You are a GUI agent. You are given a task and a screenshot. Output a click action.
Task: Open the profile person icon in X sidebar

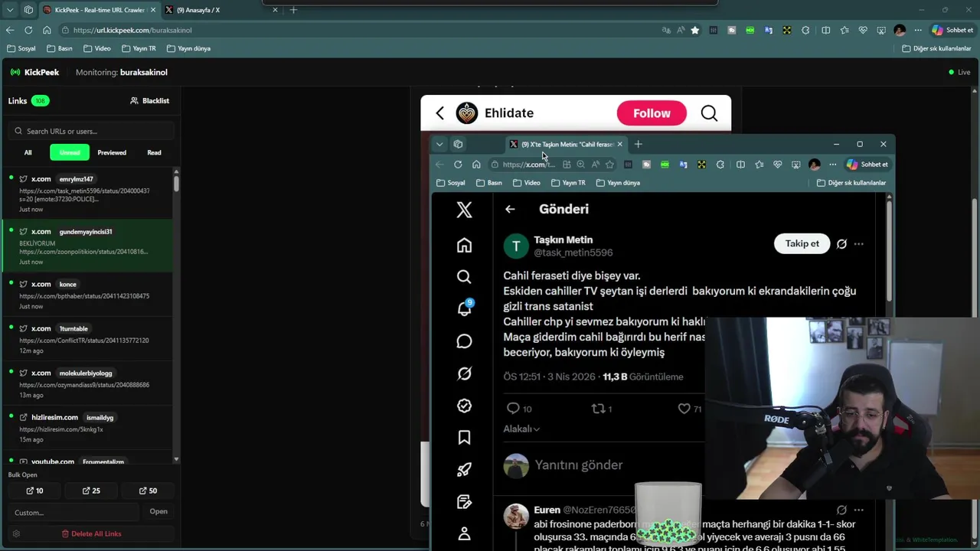[464, 533]
